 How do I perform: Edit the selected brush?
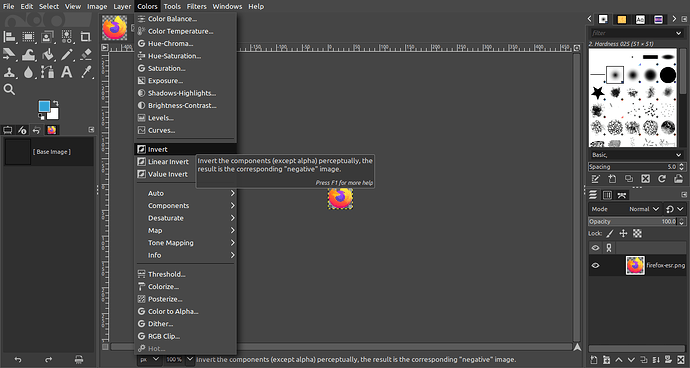click(595, 179)
